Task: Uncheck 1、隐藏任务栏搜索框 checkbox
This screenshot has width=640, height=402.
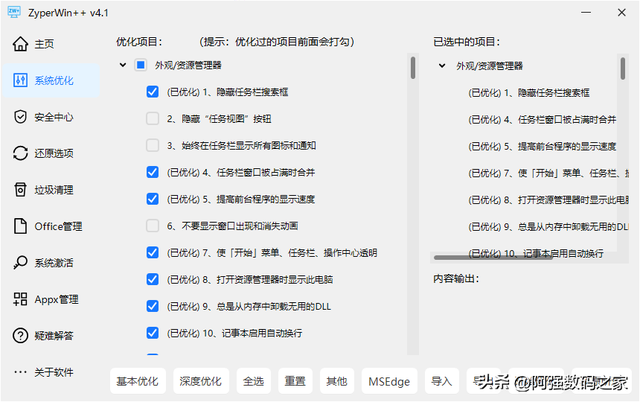Action: (153, 92)
